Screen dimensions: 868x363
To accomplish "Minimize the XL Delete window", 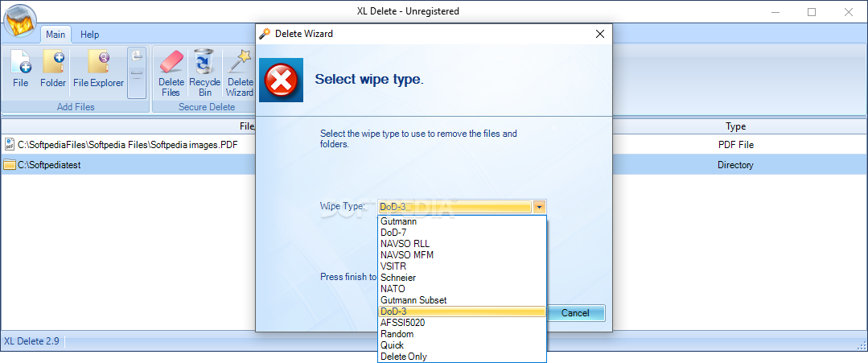I will [776, 11].
